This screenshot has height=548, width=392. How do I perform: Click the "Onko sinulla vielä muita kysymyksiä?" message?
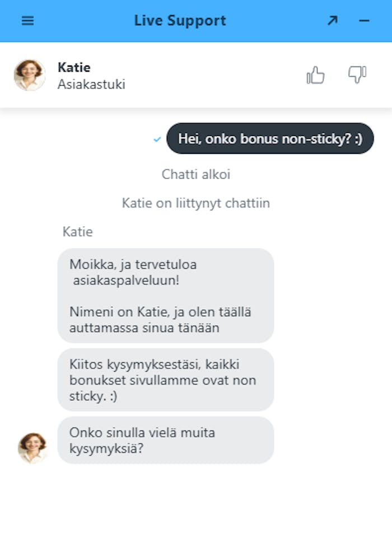tap(165, 441)
